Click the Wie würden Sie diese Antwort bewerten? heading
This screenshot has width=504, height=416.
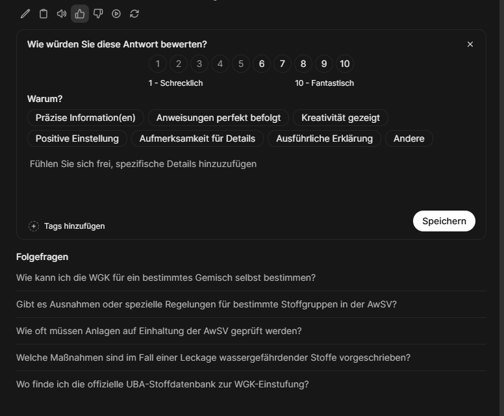click(117, 44)
